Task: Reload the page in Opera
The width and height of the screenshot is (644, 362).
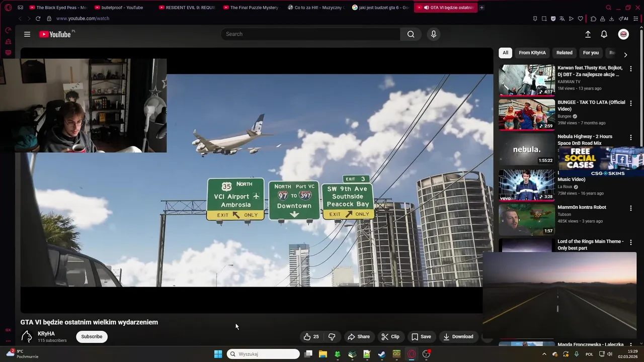Action: (x=38, y=19)
